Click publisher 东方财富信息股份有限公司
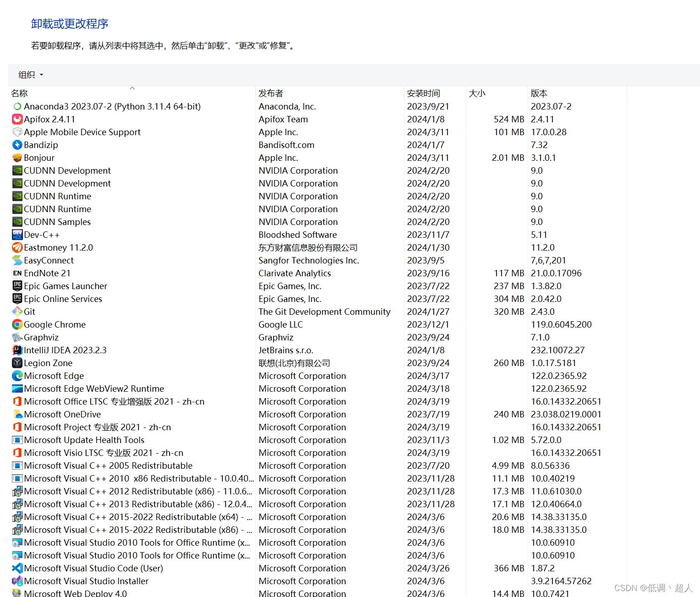700x597 pixels. pyautogui.click(x=308, y=247)
